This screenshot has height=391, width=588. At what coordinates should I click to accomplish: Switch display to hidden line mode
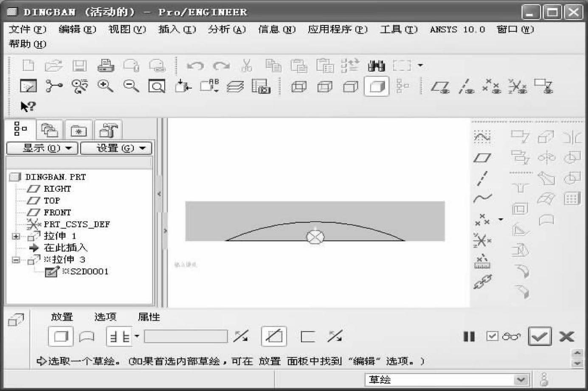(325, 87)
